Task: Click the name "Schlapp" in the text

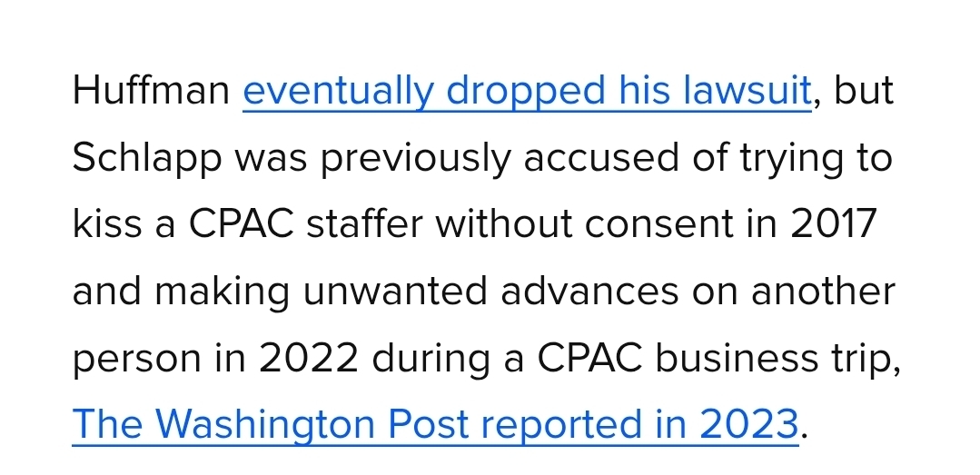Action: [147, 159]
